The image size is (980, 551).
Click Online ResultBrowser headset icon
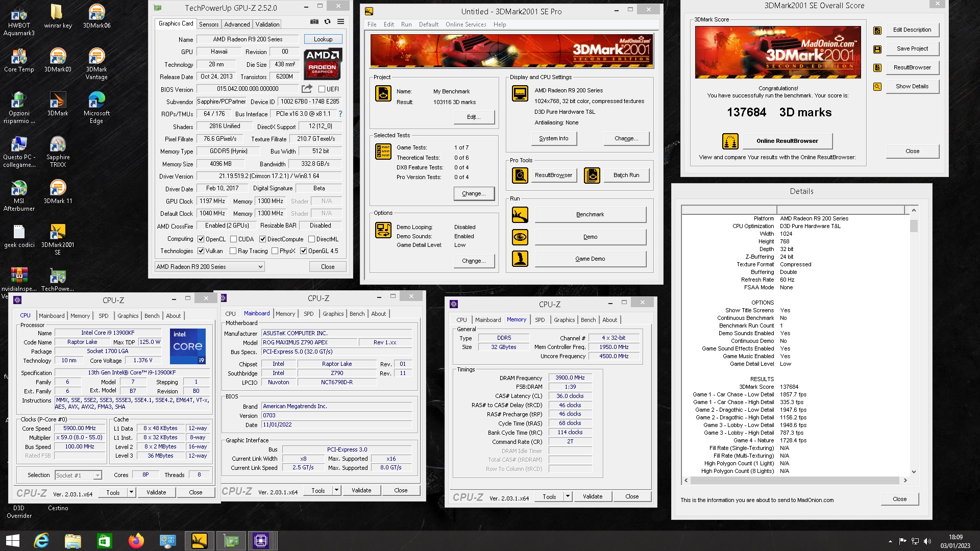coord(730,141)
